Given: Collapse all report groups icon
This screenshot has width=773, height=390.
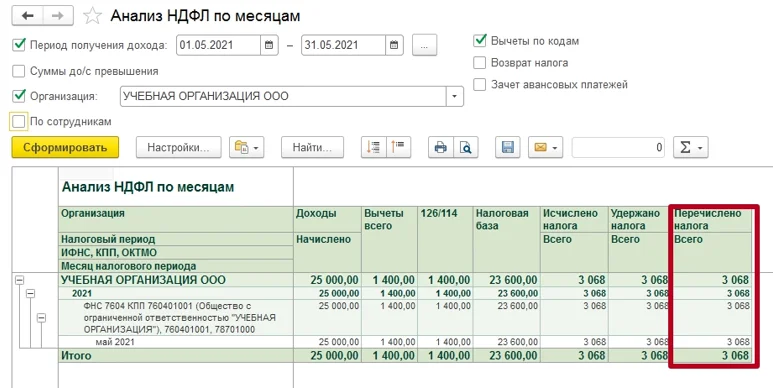Looking at the screenshot, I should click(399, 147).
